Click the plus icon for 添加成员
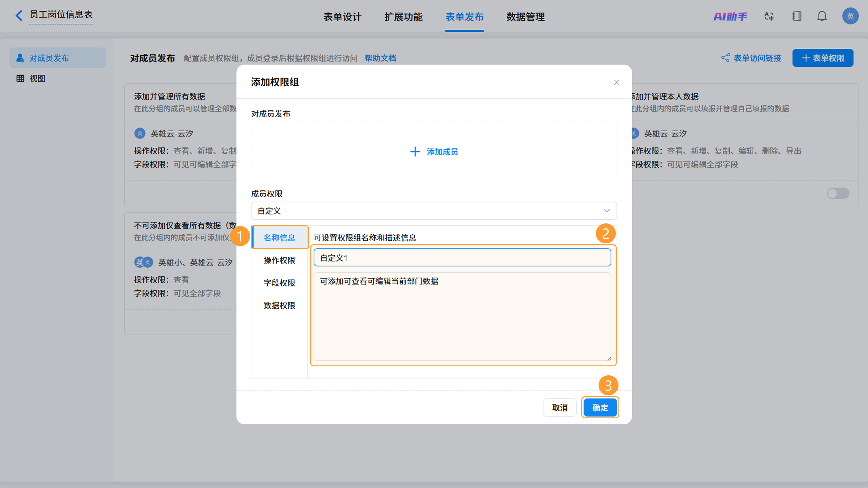 click(x=415, y=152)
